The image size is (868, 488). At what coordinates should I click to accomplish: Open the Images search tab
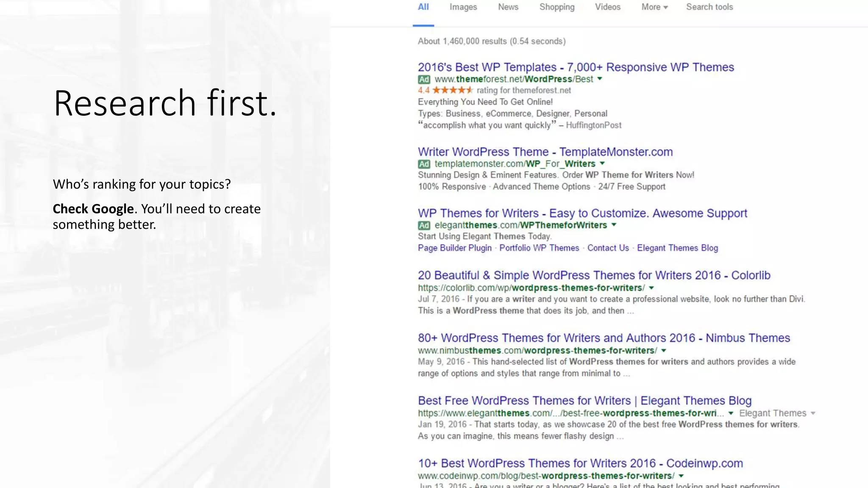463,7
